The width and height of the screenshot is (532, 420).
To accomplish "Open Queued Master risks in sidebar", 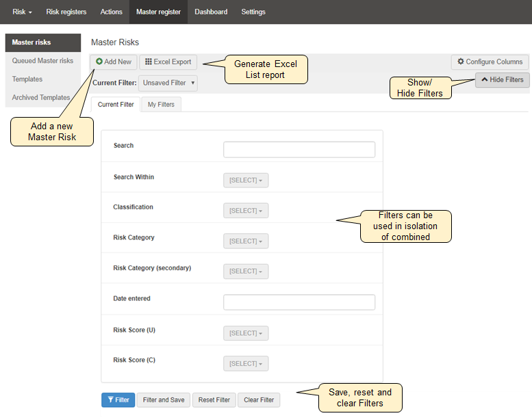I will (x=42, y=61).
